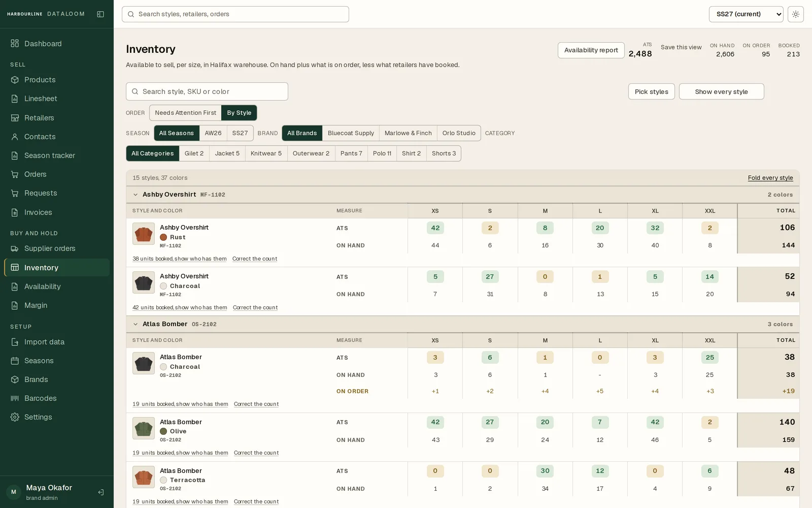Viewport: 812px width, 508px height.
Task: Open Ashby Overshirt Rust product thumbnail
Action: pyautogui.click(x=144, y=234)
